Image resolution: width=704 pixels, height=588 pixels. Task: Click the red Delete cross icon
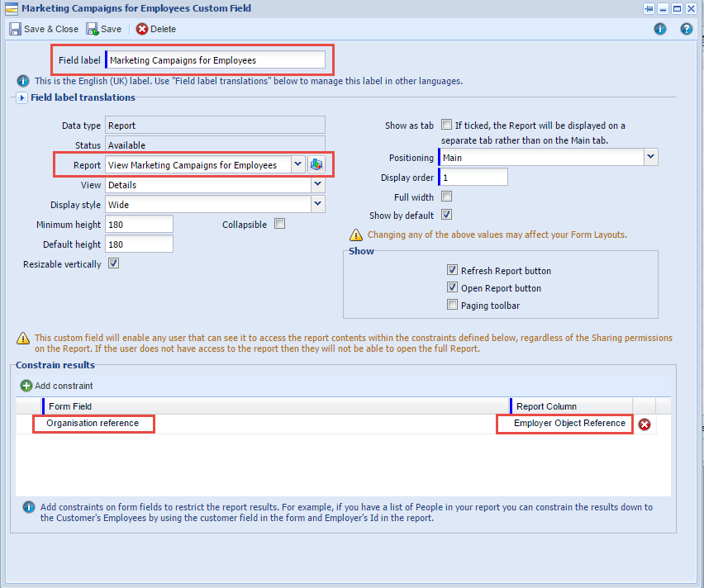[142, 29]
